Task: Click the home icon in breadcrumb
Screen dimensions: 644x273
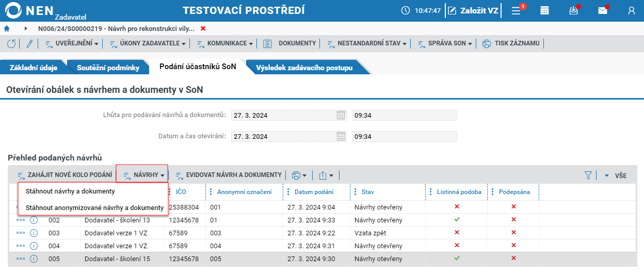Action: (x=7, y=28)
